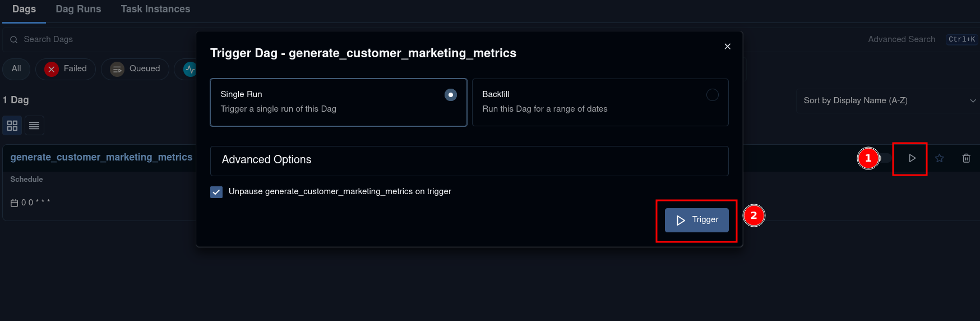Filter DAGs by Failed status
The image size is (980, 321).
(x=66, y=69)
